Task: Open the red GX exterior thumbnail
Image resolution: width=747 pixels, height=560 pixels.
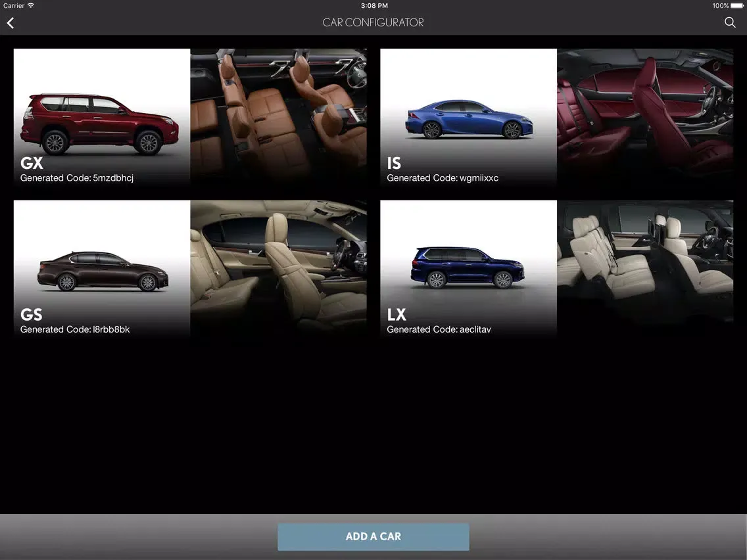Action: click(102, 117)
